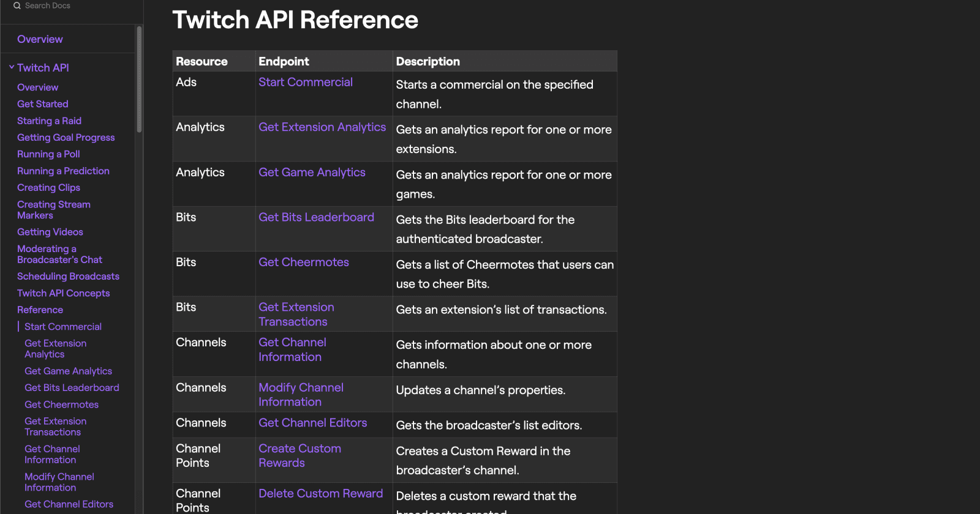Open Get Bits Leaderboard table link

[x=316, y=217]
